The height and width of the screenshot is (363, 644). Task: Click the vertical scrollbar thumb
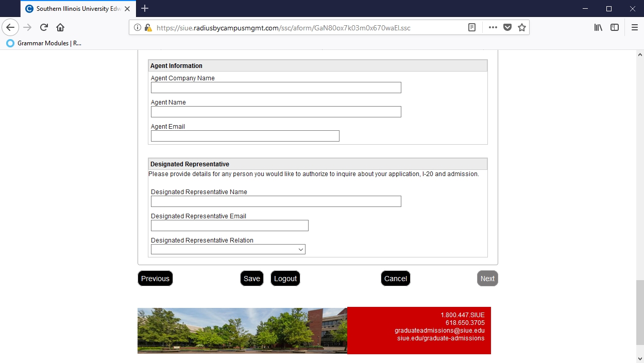(x=640, y=312)
